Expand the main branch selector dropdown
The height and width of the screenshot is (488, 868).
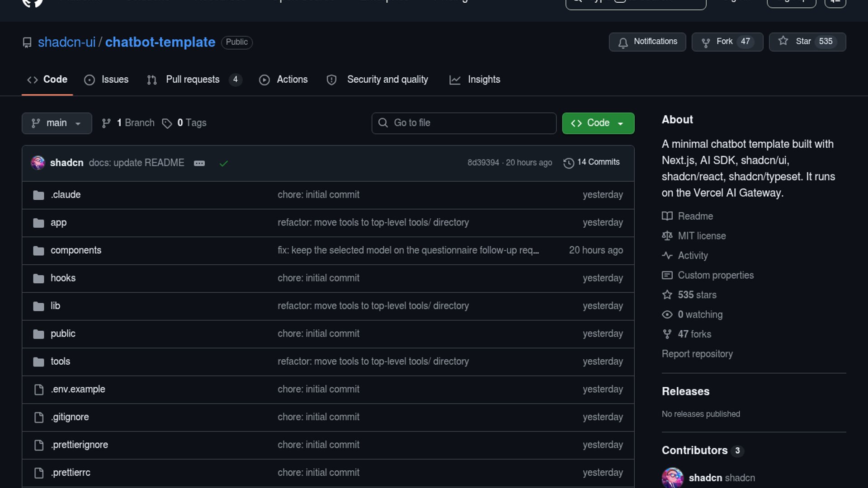[x=57, y=123]
